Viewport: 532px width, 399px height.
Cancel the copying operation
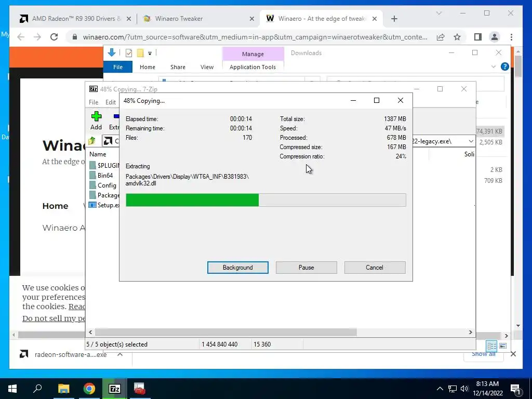click(375, 268)
